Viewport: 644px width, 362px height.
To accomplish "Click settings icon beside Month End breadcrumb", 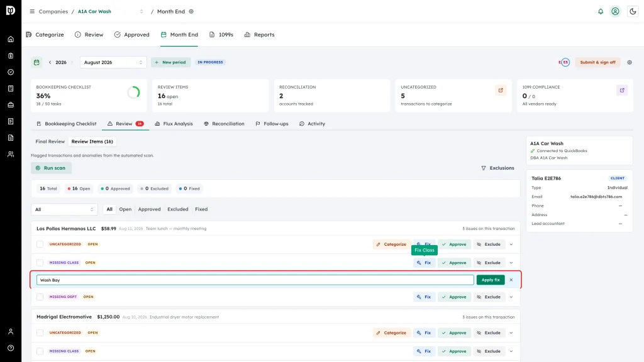I will click(x=191, y=11).
